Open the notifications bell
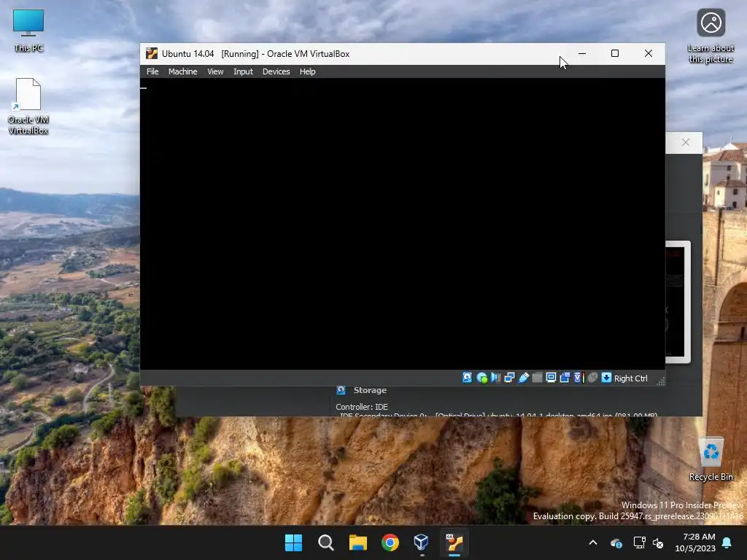The width and height of the screenshot is (747, 560). tap(727, 542)
